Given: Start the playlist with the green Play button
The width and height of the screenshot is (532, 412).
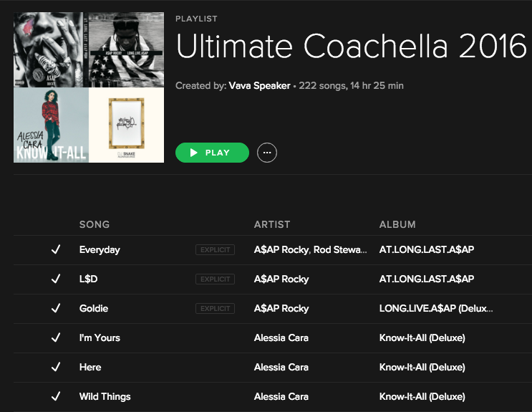Looking at the screenshot, I should [212, 153].
